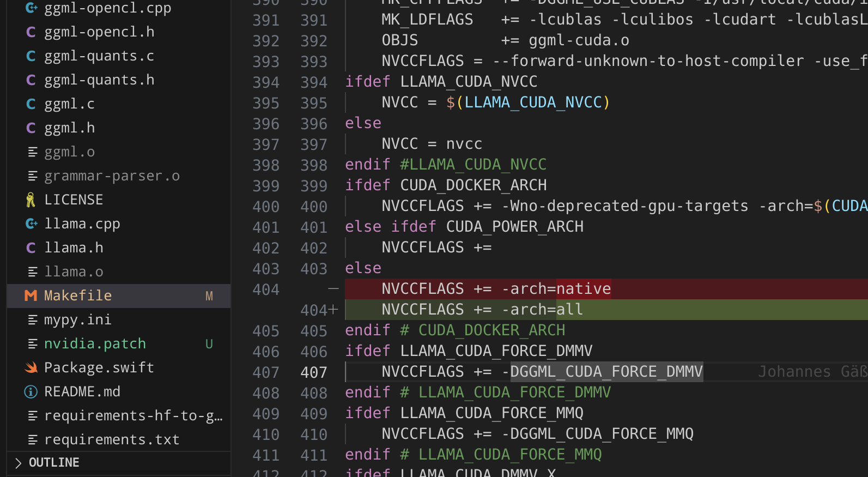Click the Johannes blame annotation on line 407
The width and height of the screenshot is (868, 477).
[812, 372]
